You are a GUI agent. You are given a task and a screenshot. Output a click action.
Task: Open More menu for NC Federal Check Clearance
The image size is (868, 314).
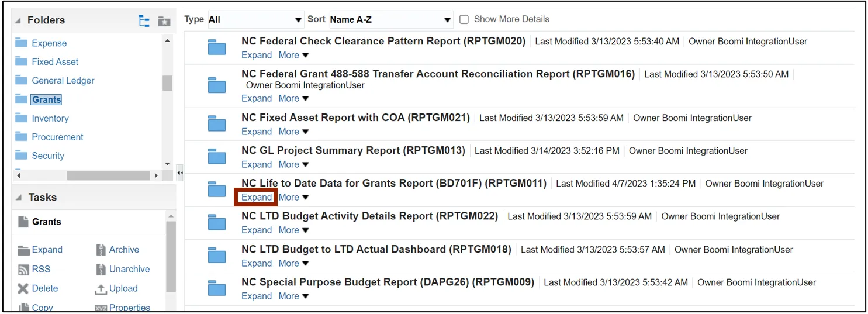[293, 55]
